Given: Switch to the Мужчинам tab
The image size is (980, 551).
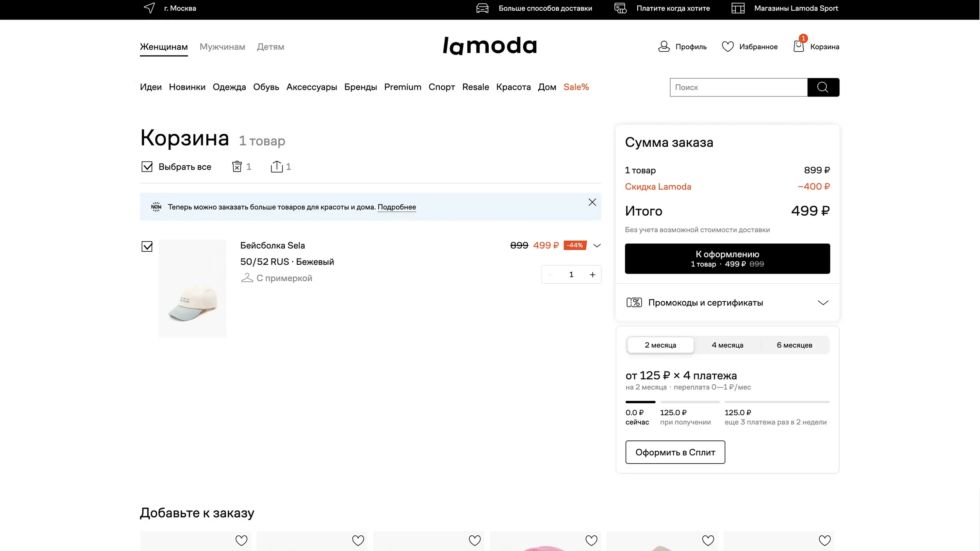Looking at the screenshot, I should [x=222, y=47].
